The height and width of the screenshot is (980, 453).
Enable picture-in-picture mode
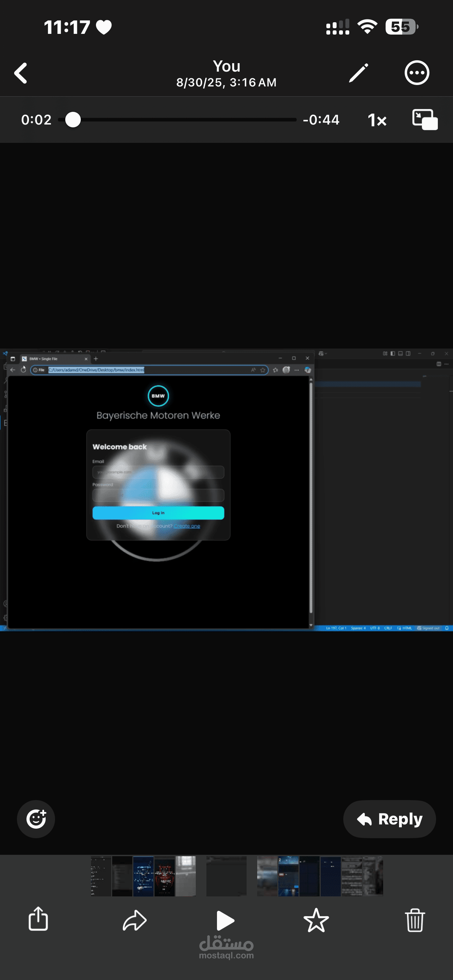click(x=425, y=120)
